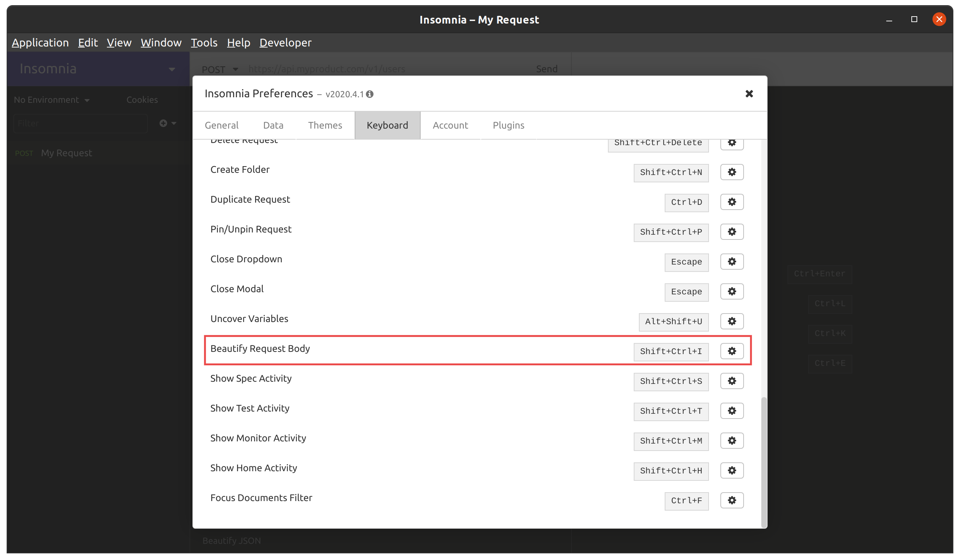Open gear settings for Duplicate Request shortcut
Viewport: 960px width, 560px height.
tap(732, 202)
